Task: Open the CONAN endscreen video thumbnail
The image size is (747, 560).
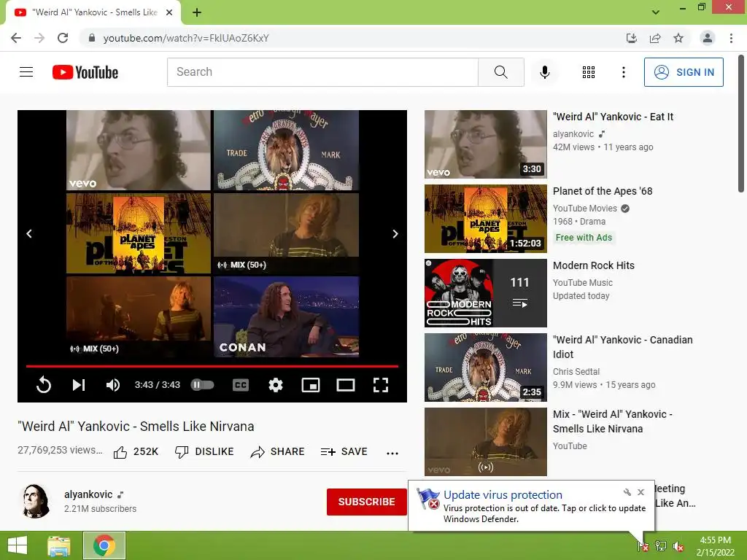Action: [286, 316]
